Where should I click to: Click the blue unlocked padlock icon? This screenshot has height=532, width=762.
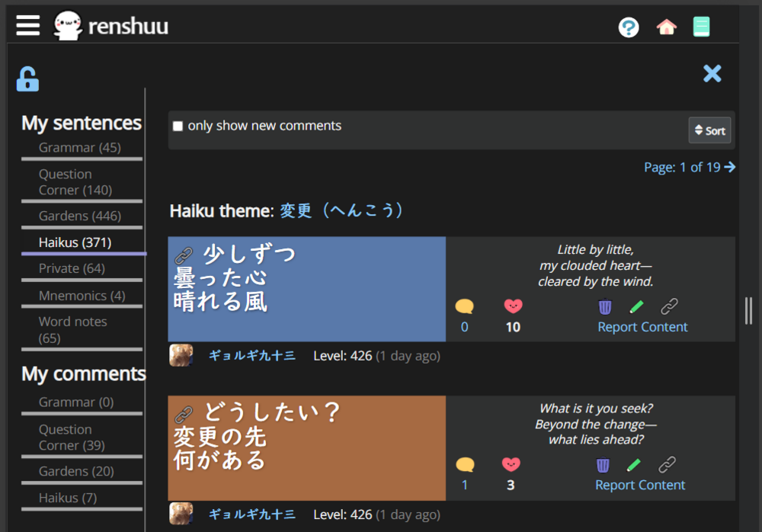click(27, 79)
